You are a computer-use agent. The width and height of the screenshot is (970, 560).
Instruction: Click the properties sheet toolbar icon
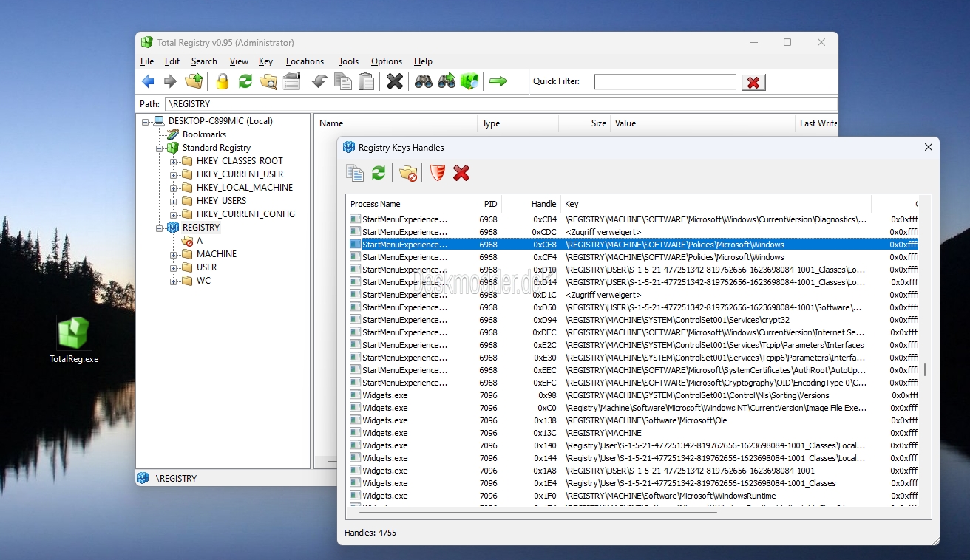coord(292,81)
